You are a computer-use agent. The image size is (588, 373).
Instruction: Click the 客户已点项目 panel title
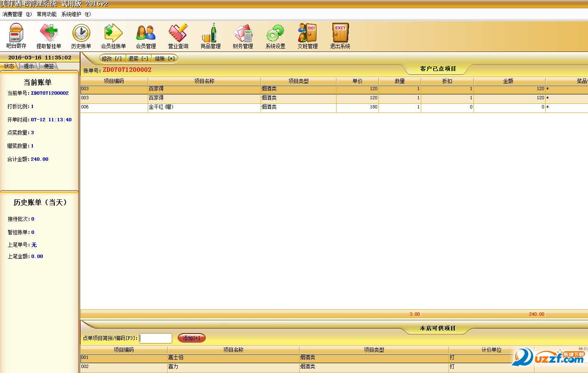[x=438, y=69]
